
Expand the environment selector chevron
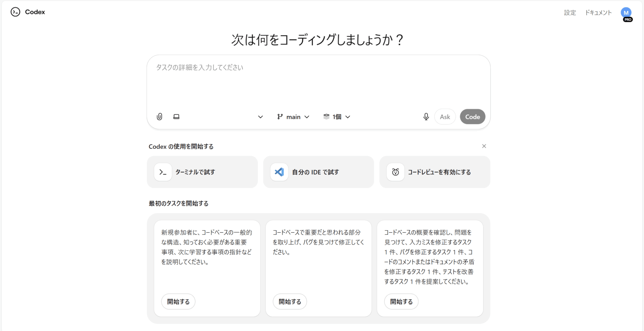pos(260,117)
